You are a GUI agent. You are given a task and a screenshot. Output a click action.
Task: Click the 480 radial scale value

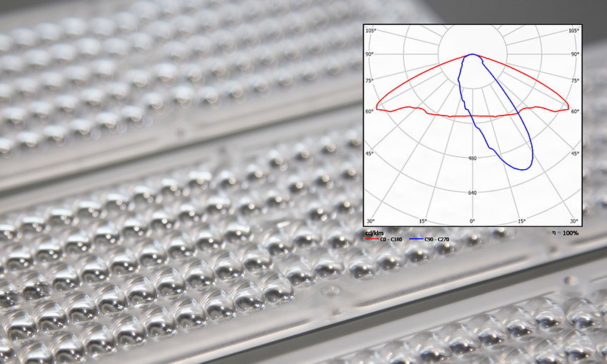pyautogui.click(x=472, y=158)
